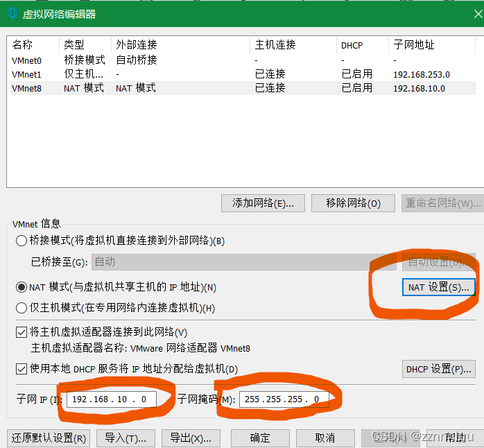Click 已连接 host cell in VMnet8 row
This screenshot has height=448, width=484.
270,88
